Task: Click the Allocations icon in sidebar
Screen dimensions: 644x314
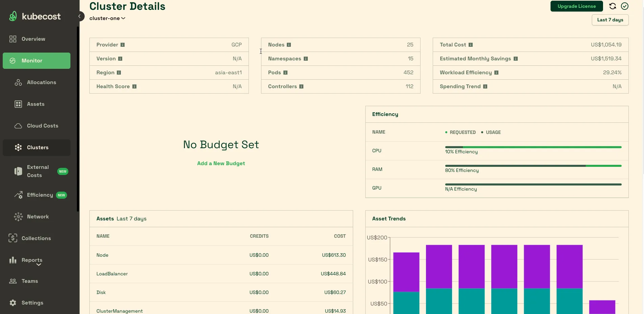Action: [18, 82]
